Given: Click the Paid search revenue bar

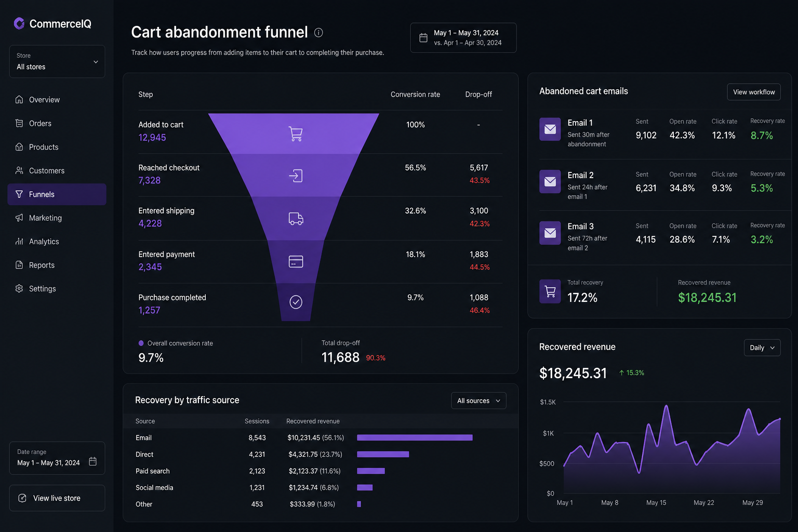Looking at the screenshot, I should [371, 471].
